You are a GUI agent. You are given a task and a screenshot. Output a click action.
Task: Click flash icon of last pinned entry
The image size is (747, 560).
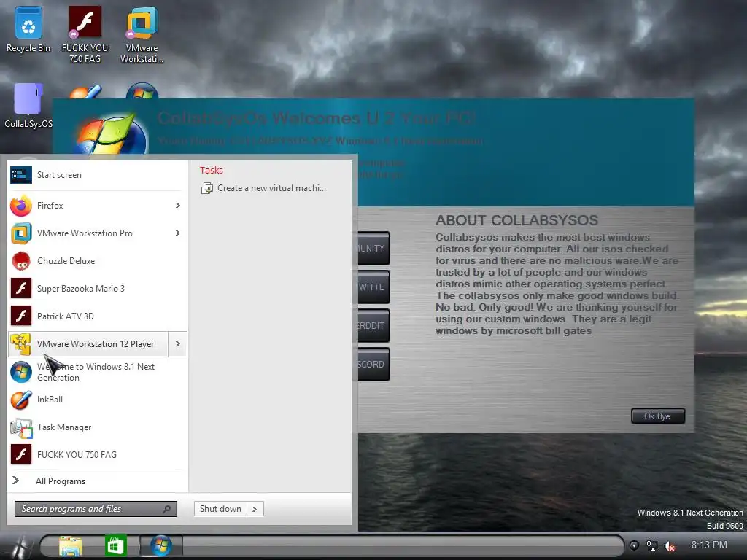(x=21, y=455)
